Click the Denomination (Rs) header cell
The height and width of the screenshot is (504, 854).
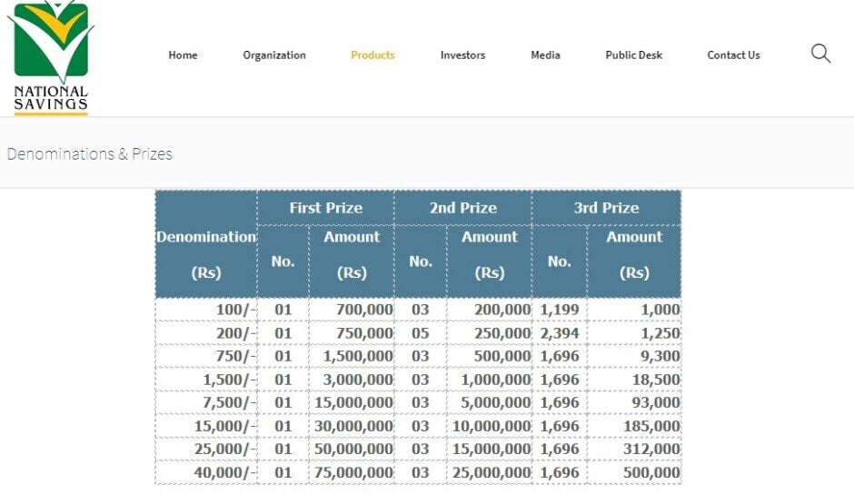[206, 254]
